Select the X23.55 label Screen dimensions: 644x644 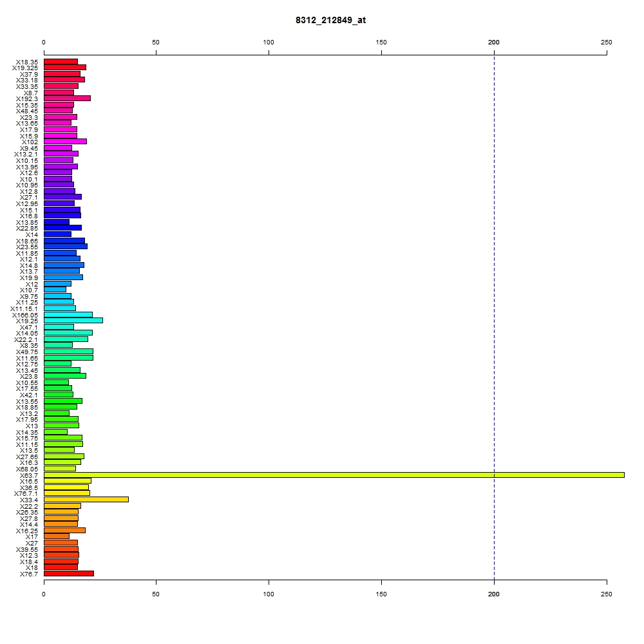pyautogui.click(x=26, y=247)
